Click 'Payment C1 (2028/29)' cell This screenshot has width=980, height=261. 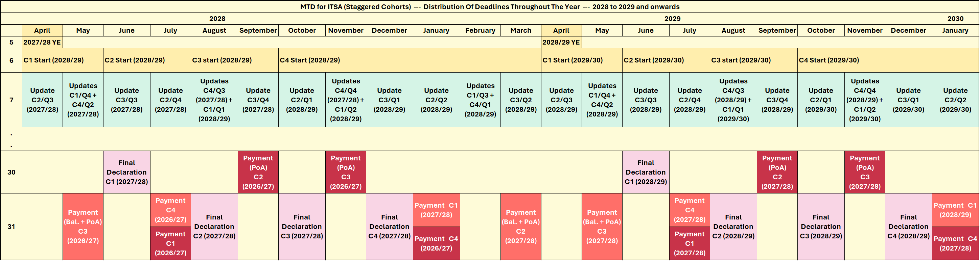tap(955, 210)
